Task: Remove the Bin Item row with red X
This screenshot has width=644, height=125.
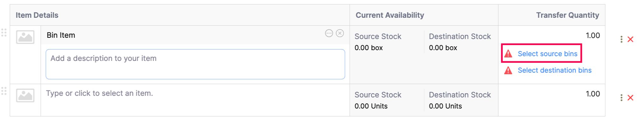Action: pos(630,39)
